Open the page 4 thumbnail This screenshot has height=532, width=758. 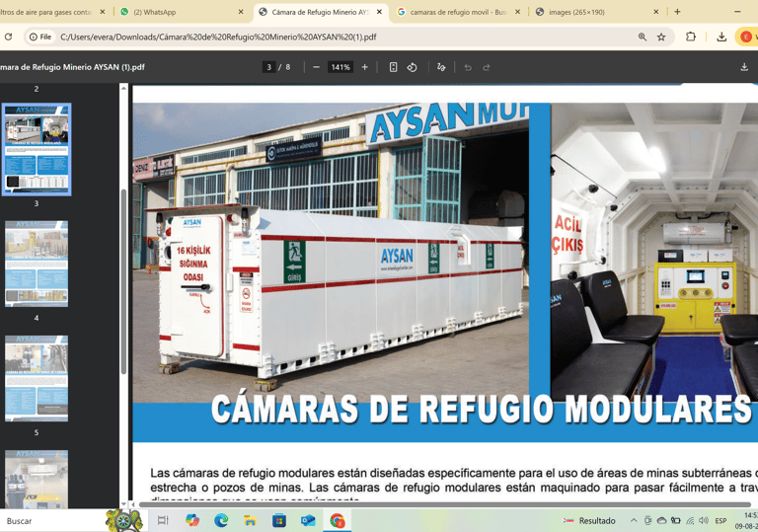37,264
